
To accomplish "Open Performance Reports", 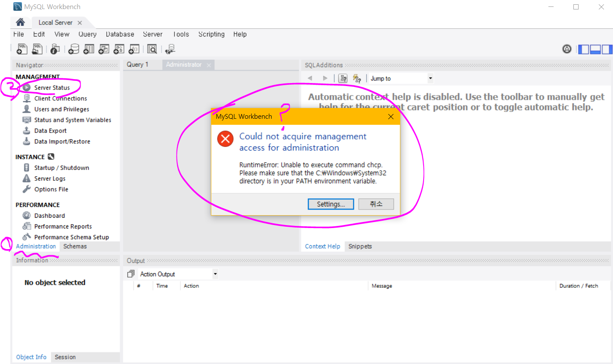I will point(63,226).
